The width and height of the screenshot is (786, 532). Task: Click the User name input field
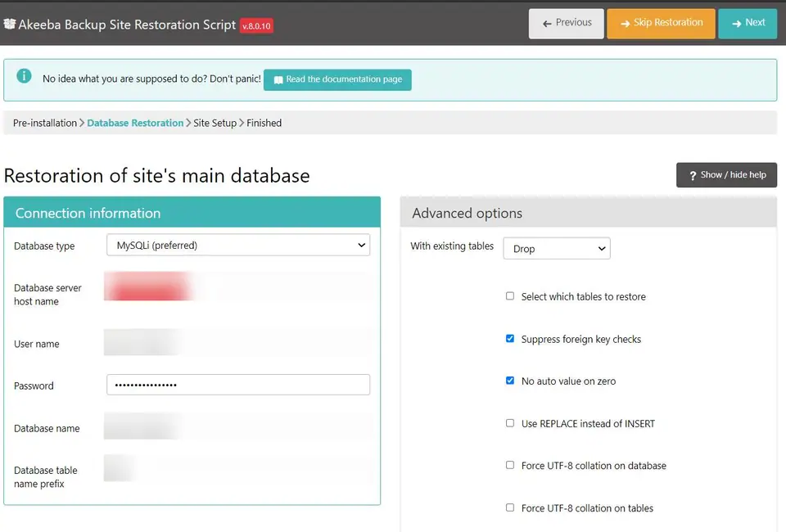[x=238, y=342]
